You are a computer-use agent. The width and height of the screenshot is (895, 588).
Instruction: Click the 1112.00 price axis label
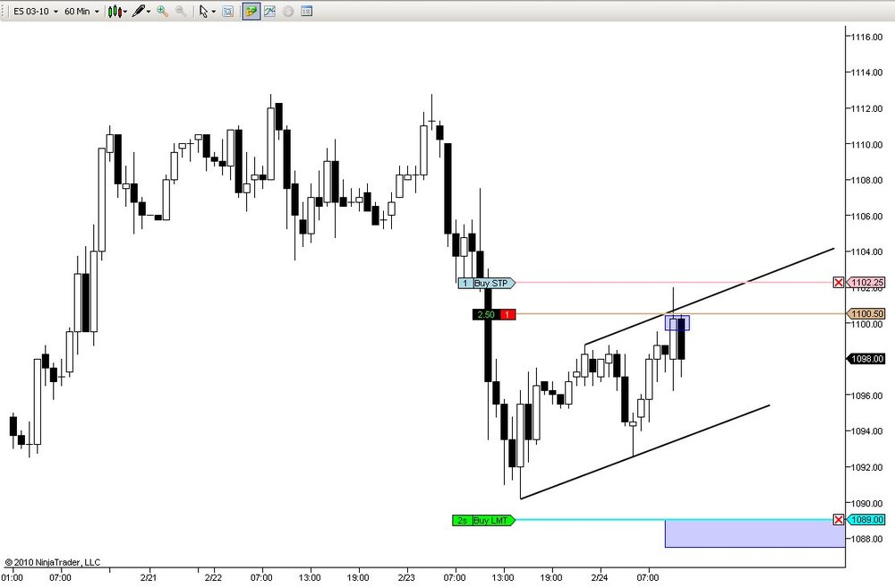point(866,108)
